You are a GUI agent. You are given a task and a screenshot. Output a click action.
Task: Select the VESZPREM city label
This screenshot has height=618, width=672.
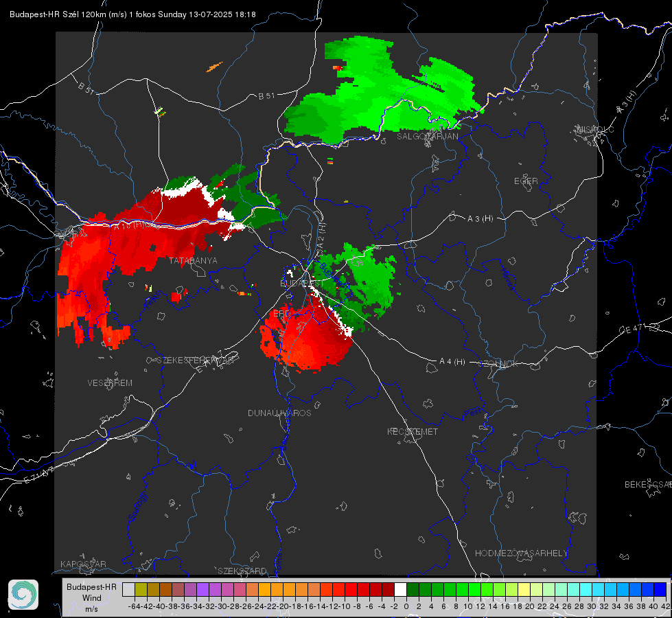[x=110, y=383]
